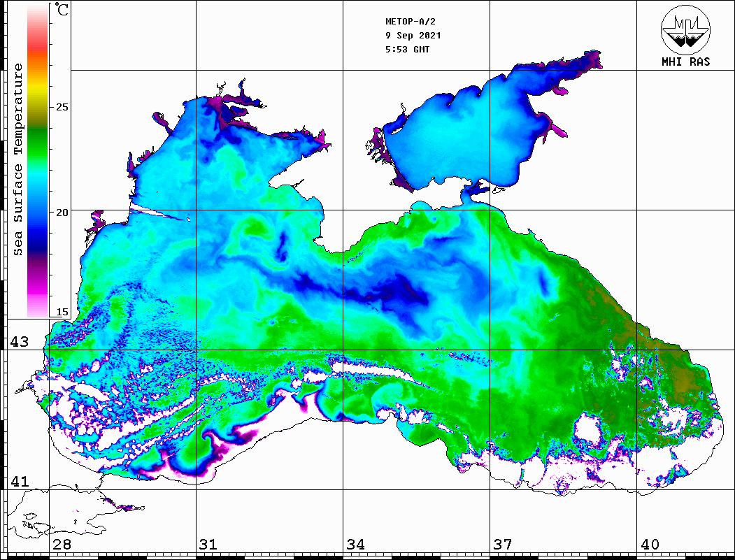Click latitude label '41'
This screenshot has width=735, height=560.
coord(20,481)
